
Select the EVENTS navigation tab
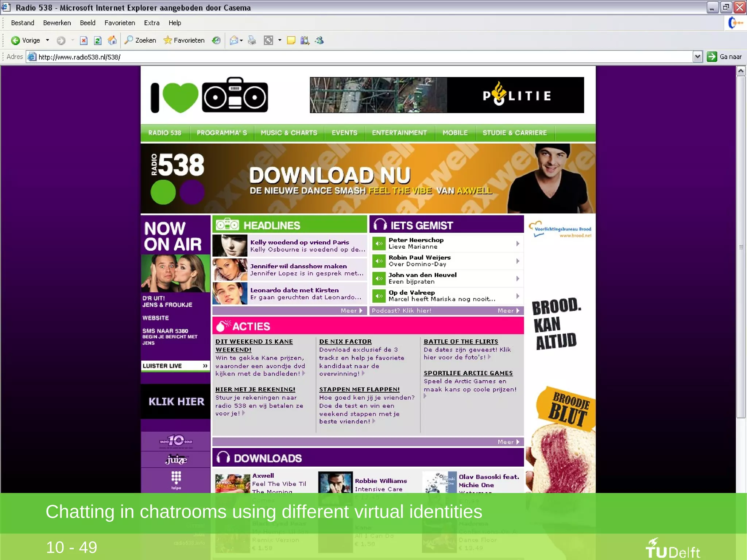click(x=344, y=133)
